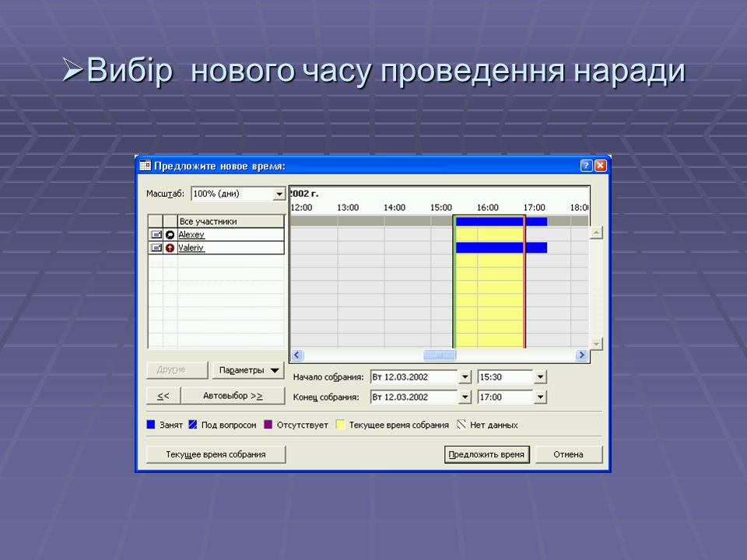Image resolution: width=747 pixels, height=560 pixels.
Task: Open the start time 15:30 dropdown arrow
Action: point(540,377)
